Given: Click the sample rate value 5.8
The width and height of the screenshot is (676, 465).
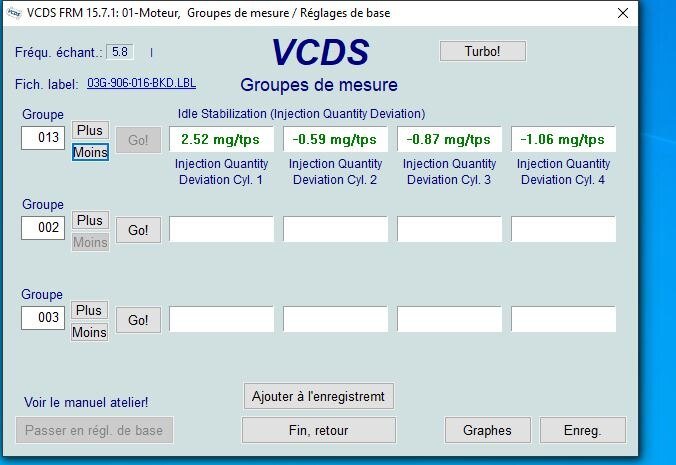Looking at the screenshot, I should [120, 52].
